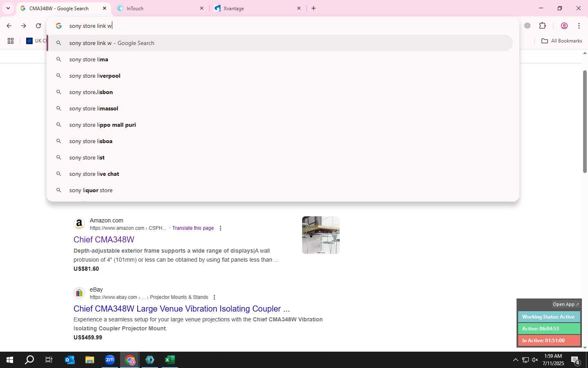Click the 'Working Status: Active' indicator
This screenshot has width=588, height=368.
click(x=549, y=317)
